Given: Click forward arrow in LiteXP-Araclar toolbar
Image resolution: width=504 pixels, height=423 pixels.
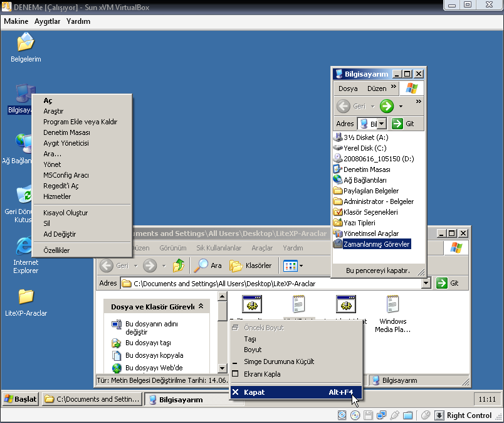Looking at the screenshot, I should 150,265.
